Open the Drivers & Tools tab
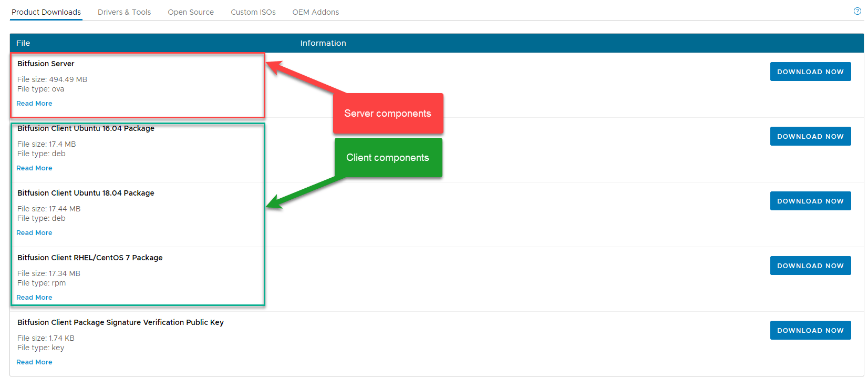Image resolution: width=868 pixels, height=377 pixels. tap(124, 12)
